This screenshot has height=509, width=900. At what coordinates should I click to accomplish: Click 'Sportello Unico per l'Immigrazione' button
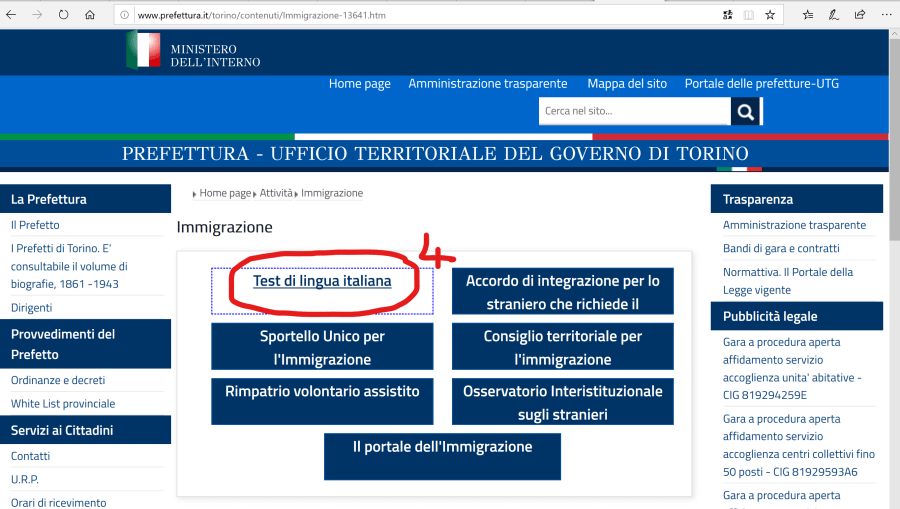click(x=322, y=347)
